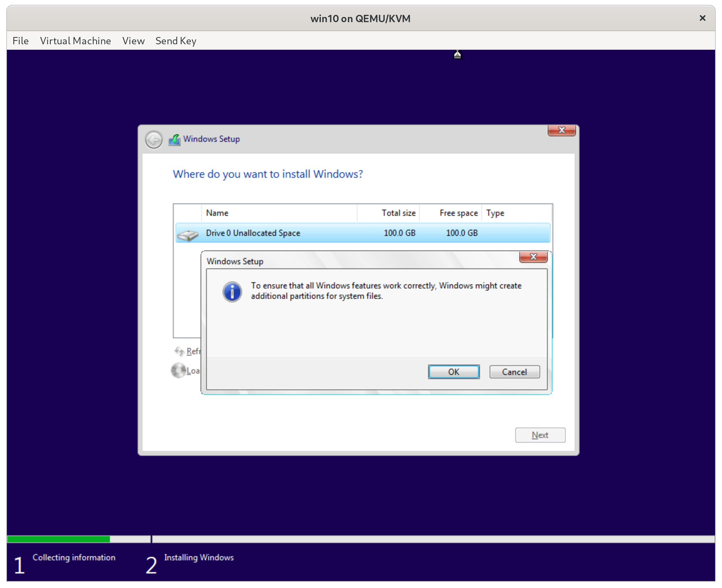The image size is (722, 588).
Task: Click the Refresh icon above drive list
Action: (179, 351)
